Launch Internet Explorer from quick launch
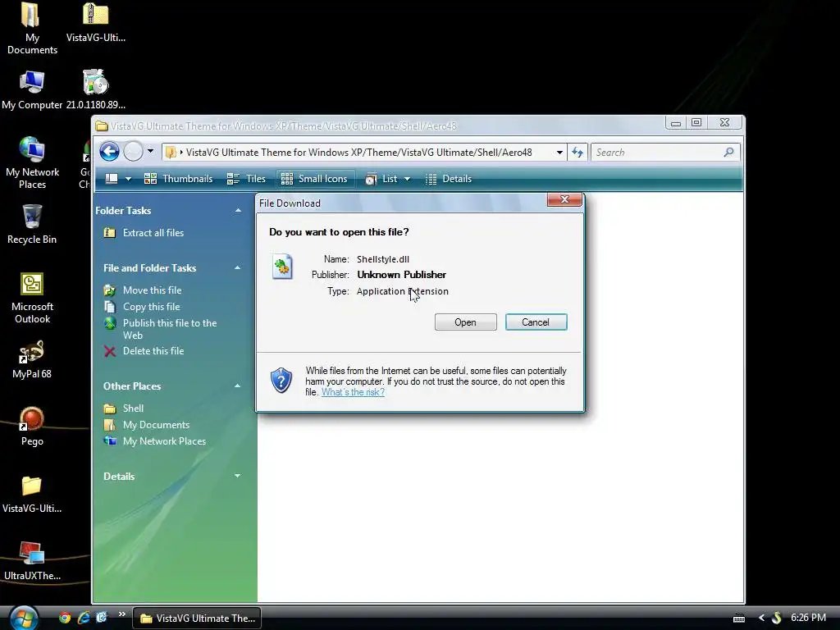 (84, 618)
